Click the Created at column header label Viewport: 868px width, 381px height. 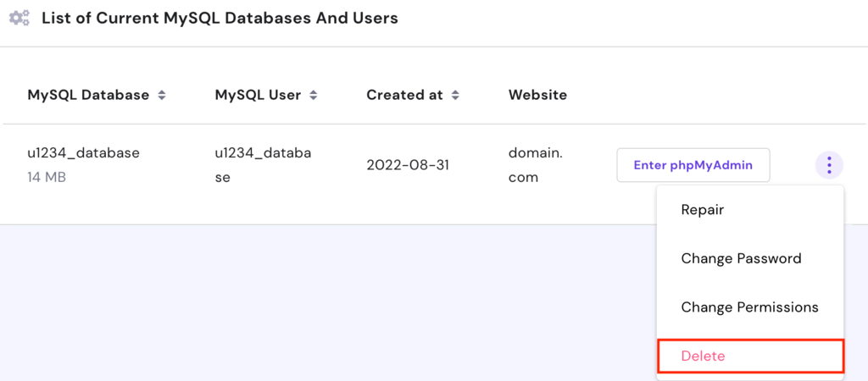[x=404, y=95]
